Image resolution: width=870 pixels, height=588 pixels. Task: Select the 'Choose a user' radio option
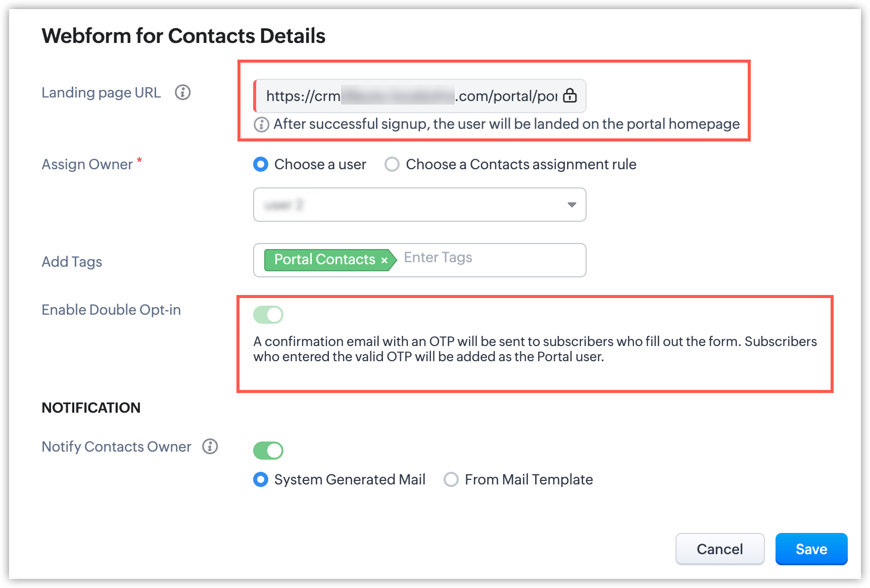coord(261,164)
